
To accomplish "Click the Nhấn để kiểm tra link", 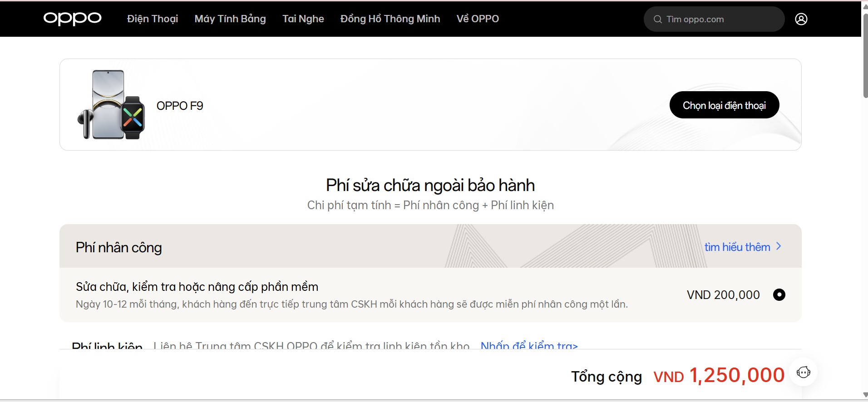I will pyautogui.click(x=529, y=346).
